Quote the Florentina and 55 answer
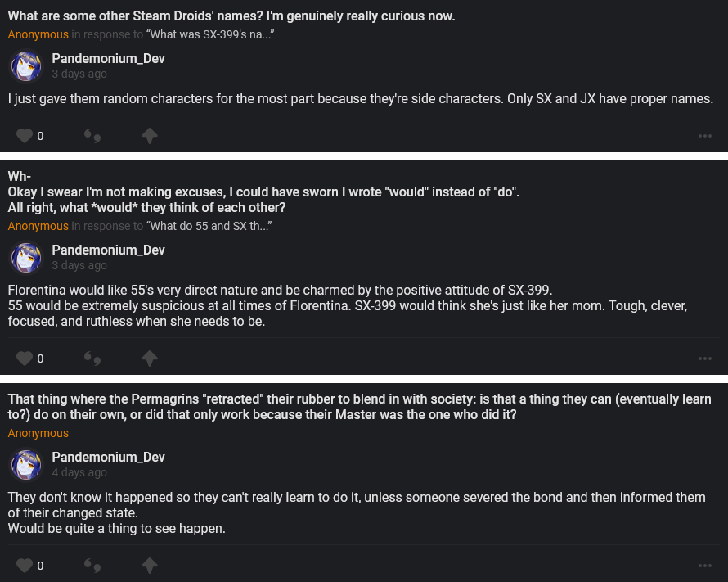 (x=92, y=358)
